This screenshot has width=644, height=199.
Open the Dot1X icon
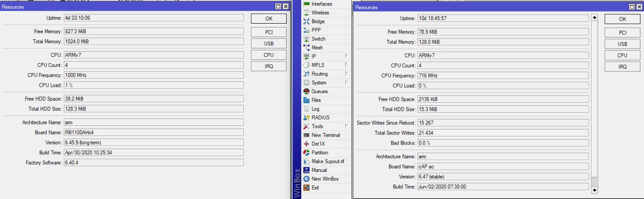coord(307,144)
